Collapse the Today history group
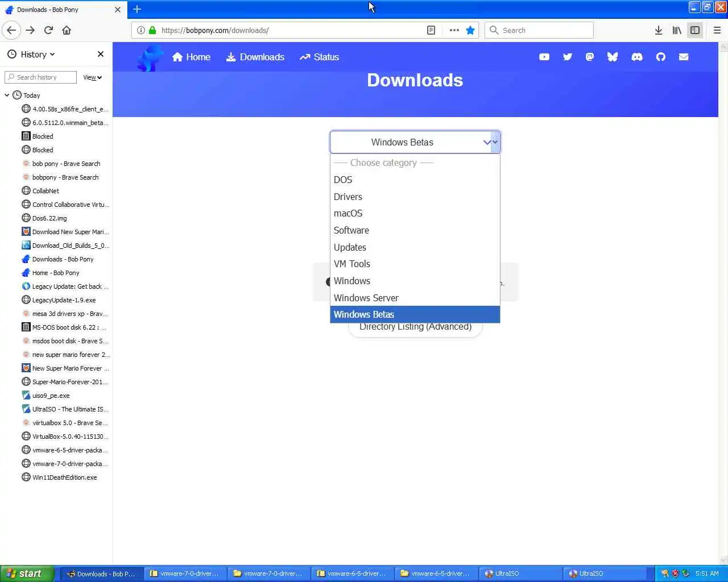The image size is (728, 582). pyautogui.click(x=7, y=95)
